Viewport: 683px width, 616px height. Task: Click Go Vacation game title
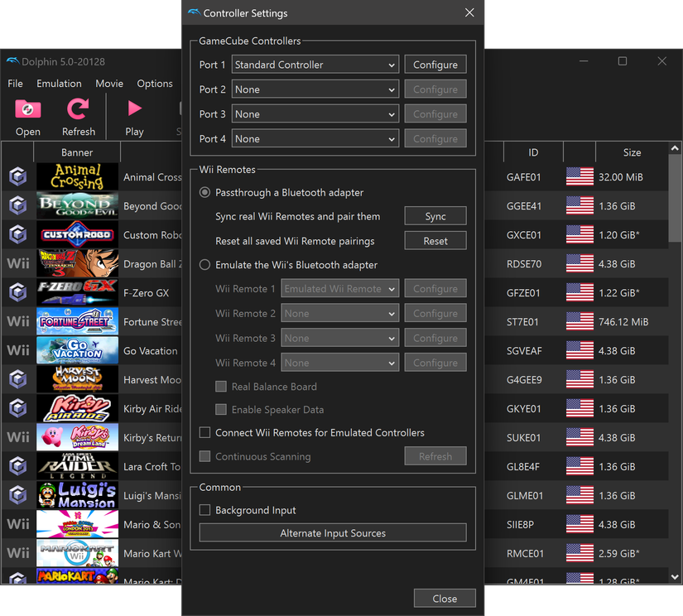coord(151,351)
